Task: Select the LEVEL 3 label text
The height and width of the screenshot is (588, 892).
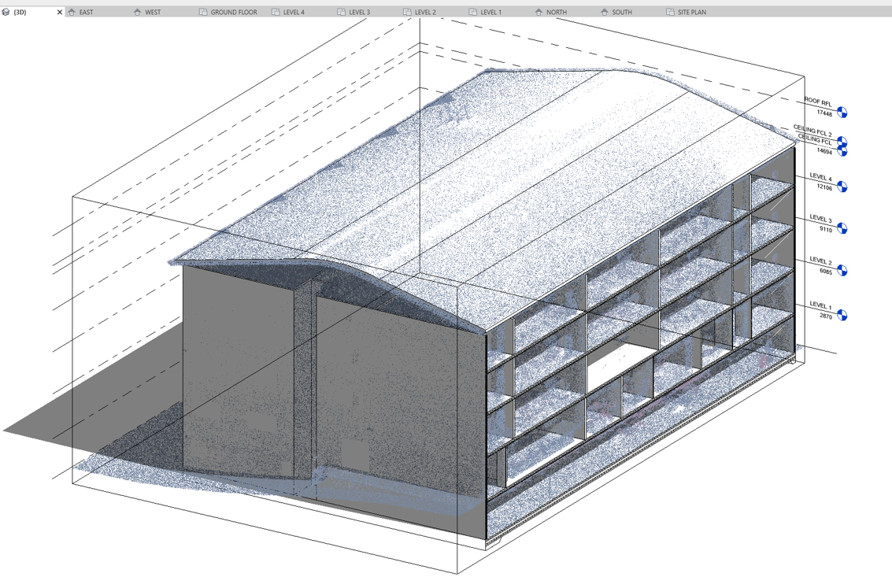Action: [820, 216]
